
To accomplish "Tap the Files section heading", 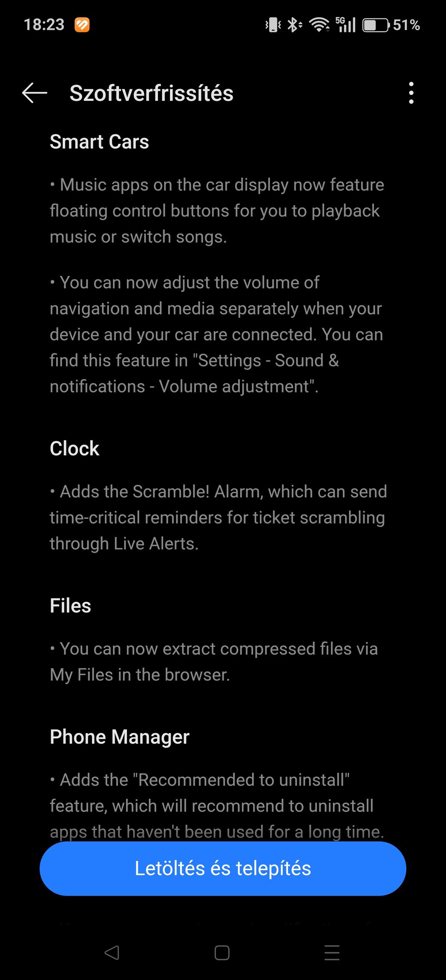I will [70, 606].
